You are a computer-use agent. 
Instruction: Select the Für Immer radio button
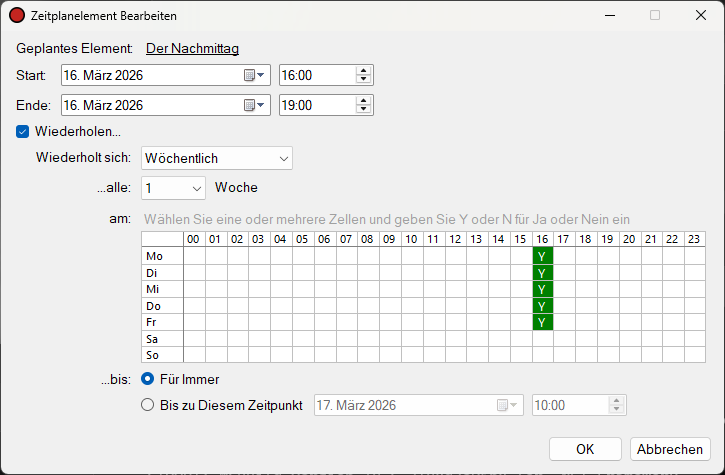coord(147,379)
